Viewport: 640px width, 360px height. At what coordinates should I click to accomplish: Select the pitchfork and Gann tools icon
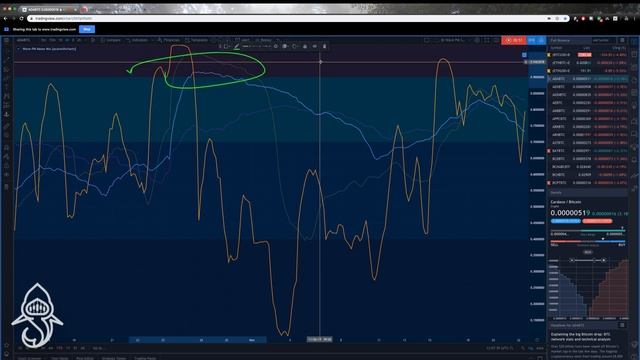[x=7, y=69]
